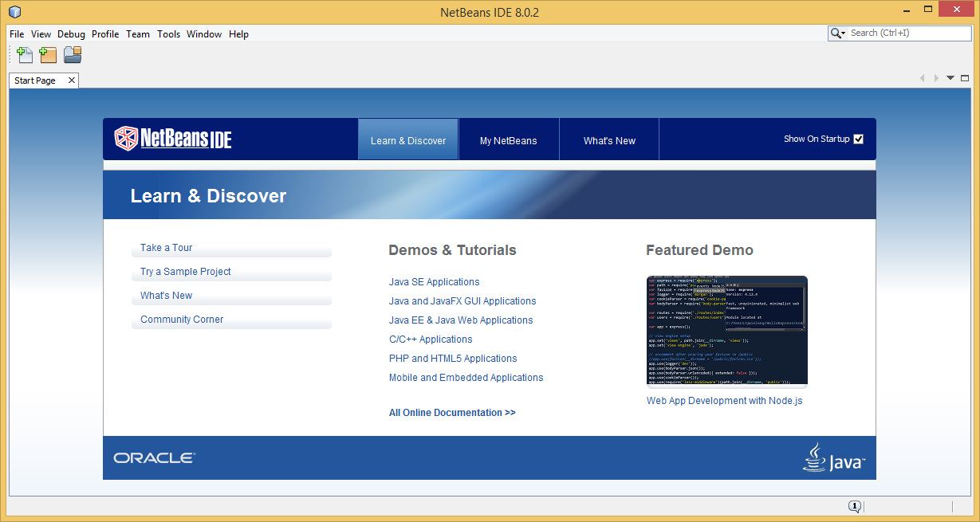The image size is (980, 522).
Task: Click the Learn & Discover banner heading
Action: (208, 196)
